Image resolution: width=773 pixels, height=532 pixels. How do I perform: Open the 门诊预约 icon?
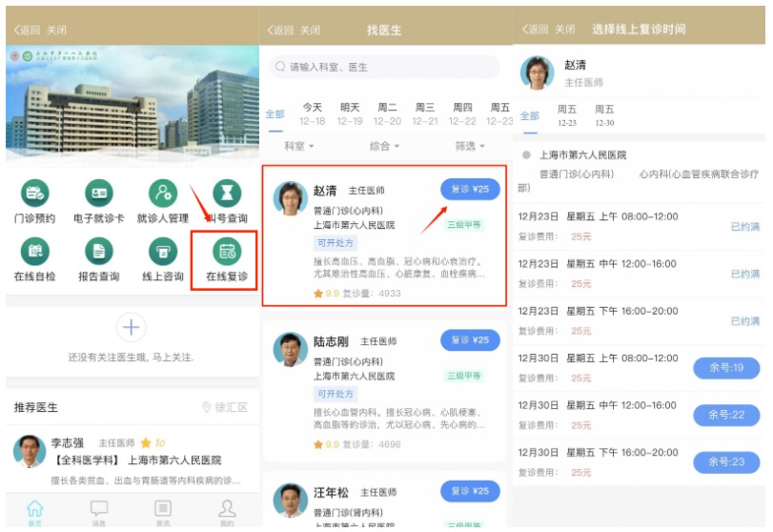[x=36, y=194]
